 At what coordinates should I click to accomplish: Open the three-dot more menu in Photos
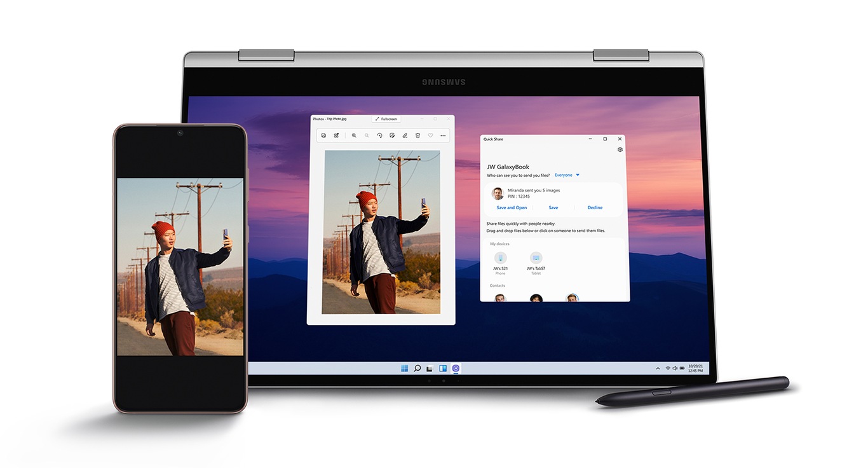coord(443,135)
